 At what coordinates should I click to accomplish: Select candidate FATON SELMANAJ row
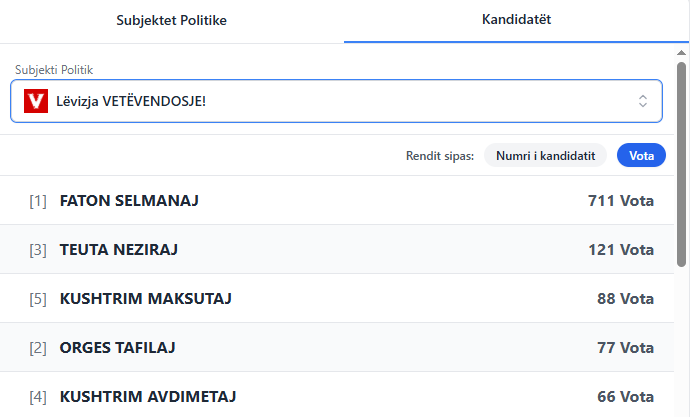130,201
